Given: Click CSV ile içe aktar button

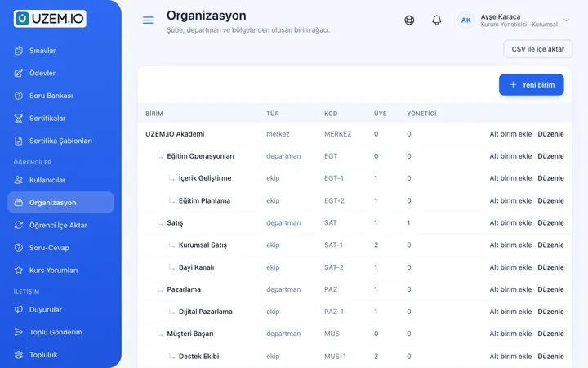Looking at the screenshot, I should (537, 49).
